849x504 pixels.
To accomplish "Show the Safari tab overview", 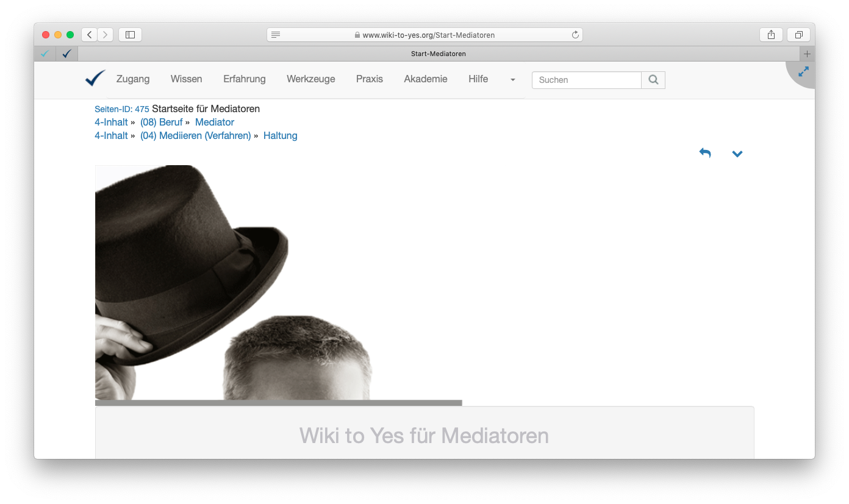I will [798, 35].
